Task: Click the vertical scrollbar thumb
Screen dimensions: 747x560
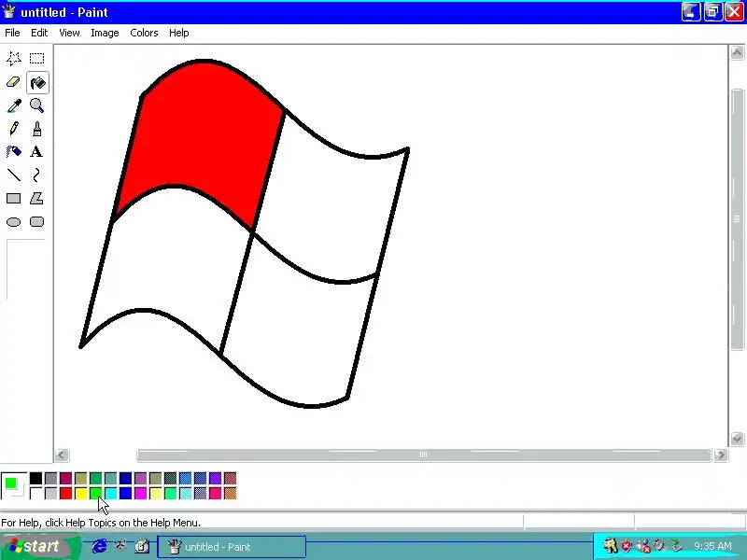Action: pos(737,218)
